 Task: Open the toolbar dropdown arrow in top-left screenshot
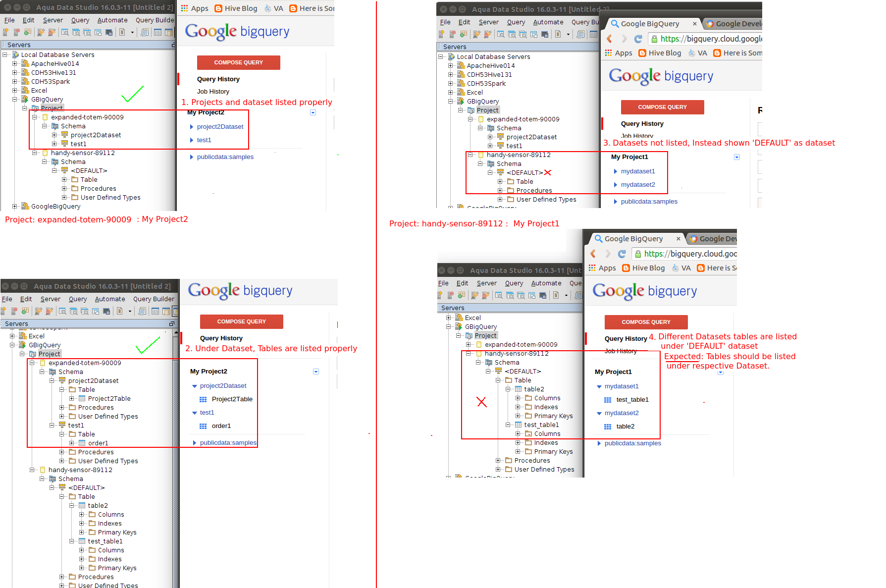point(132,32)
